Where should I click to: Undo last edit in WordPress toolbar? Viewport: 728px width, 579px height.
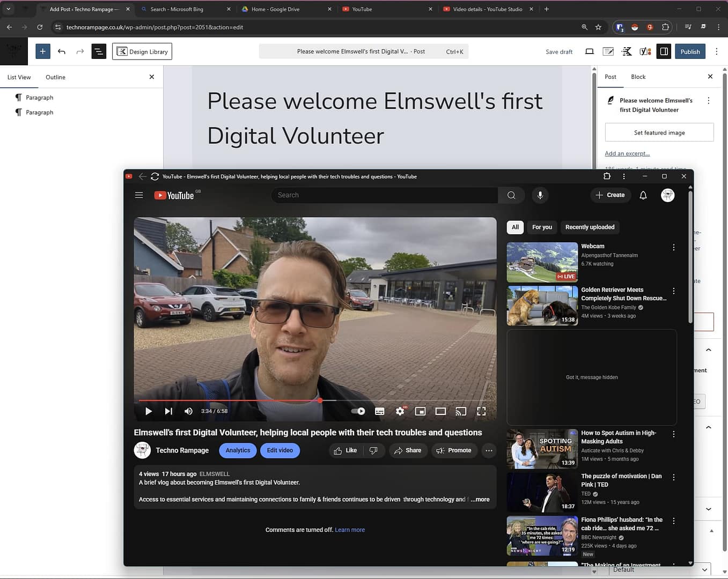62,51
